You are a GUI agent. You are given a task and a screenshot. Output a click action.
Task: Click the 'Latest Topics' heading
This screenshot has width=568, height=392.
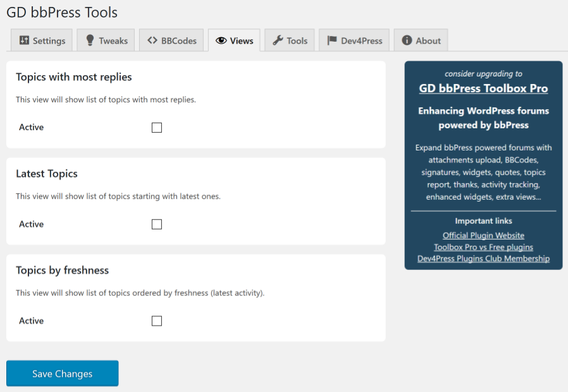tap(47, 174)
